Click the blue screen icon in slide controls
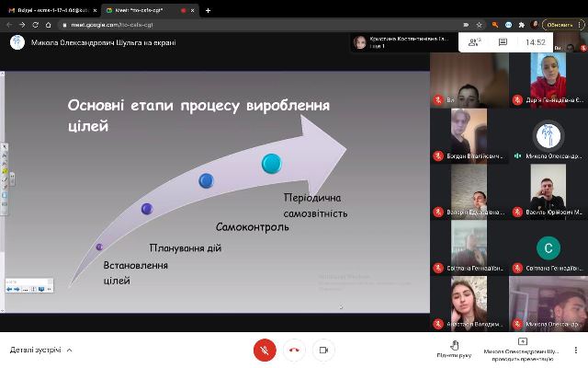 [41, 289]
